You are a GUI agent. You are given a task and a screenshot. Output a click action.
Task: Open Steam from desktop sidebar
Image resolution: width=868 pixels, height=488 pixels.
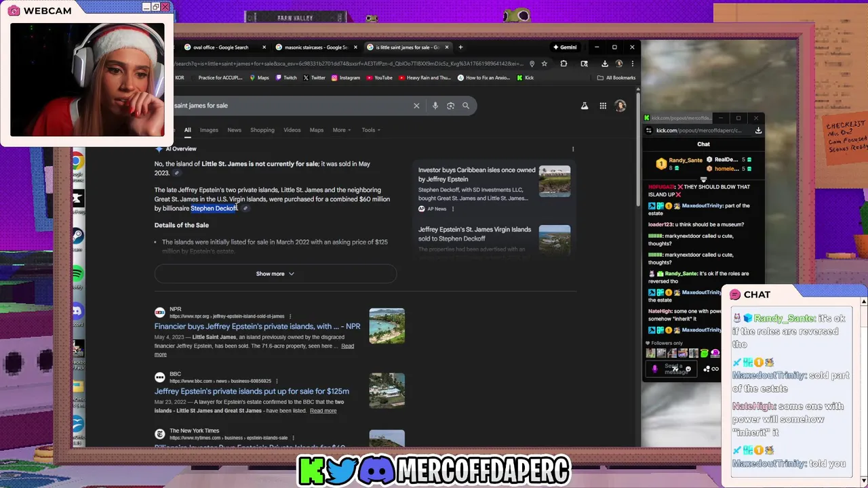coord(77,236)
